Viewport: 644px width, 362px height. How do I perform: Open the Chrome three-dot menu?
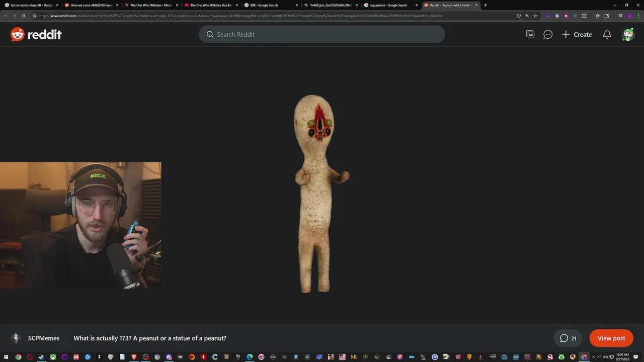click(638, 16)
